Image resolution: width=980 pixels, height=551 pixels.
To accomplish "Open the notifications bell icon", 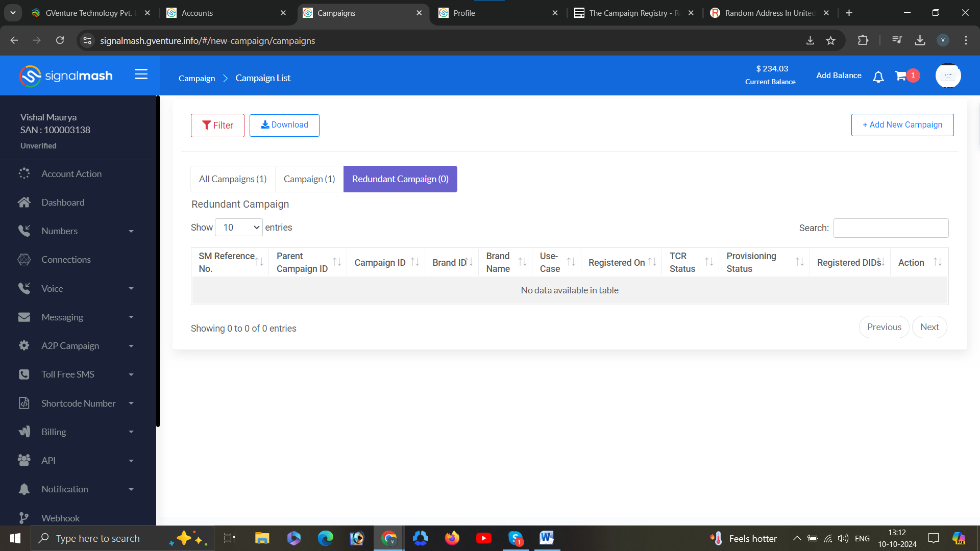I will (878, 77).
